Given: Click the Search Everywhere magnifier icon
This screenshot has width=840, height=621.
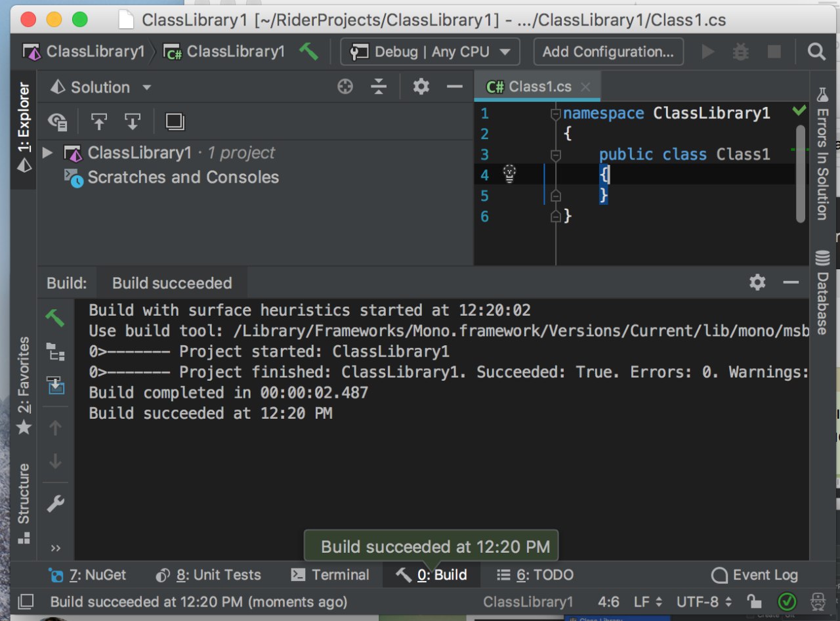Looking at the screenshot, I should [816, 52].
